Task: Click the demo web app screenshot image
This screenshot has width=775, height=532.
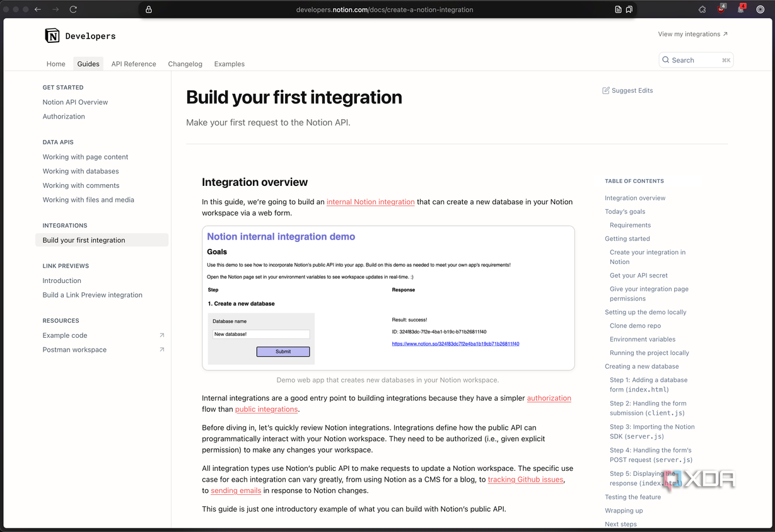Action: (x=388, y=298)
